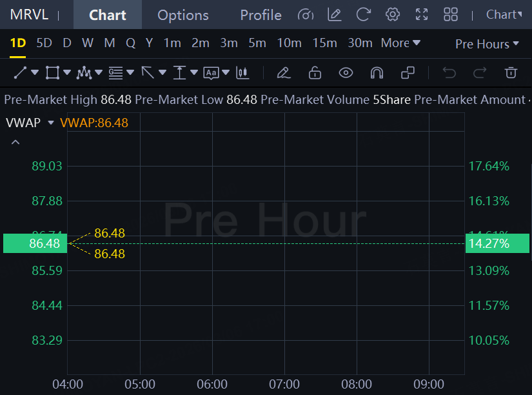Screen dimensions: 532x395
Task: Redo the last drawing action
Action: (480, 73)
